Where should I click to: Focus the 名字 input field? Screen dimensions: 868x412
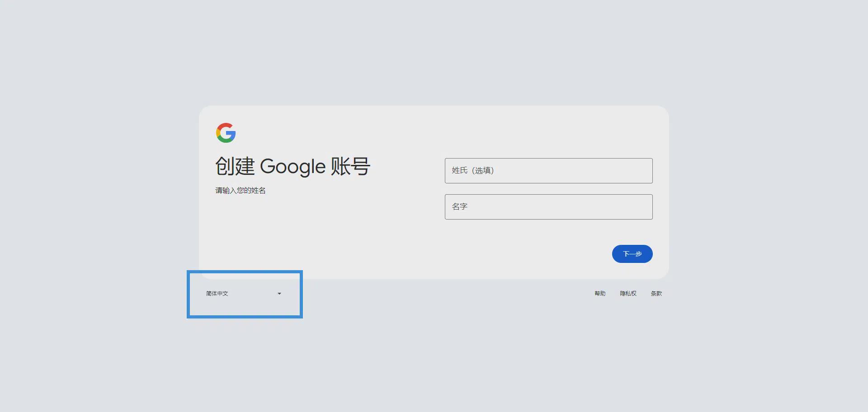pyautogui.click(x=548, y=207)
